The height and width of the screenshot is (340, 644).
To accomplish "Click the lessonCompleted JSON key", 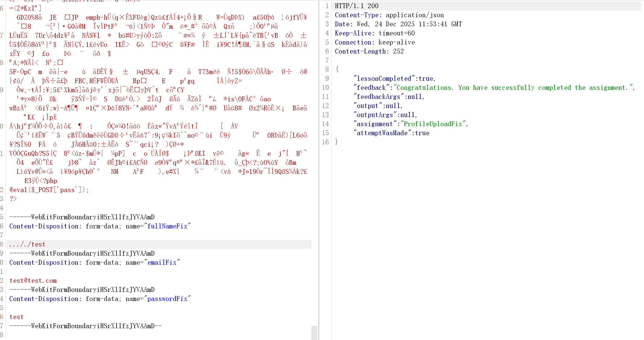I will (384, 79).
